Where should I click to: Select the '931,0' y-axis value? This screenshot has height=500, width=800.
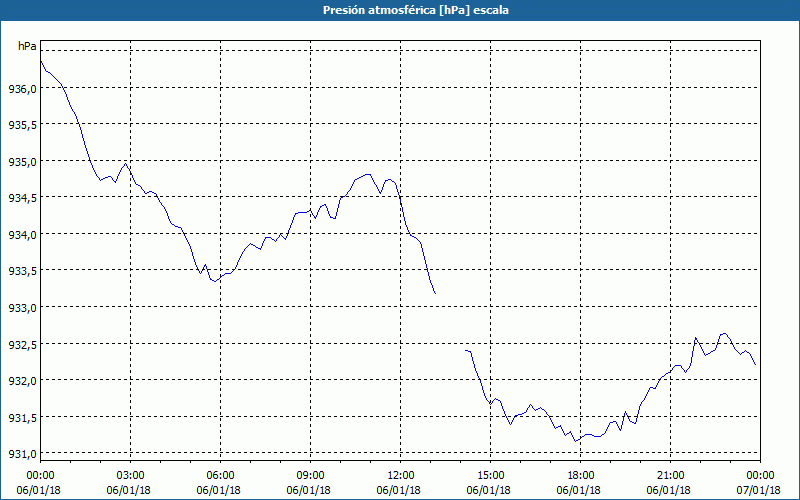click(x=22, y=453)
